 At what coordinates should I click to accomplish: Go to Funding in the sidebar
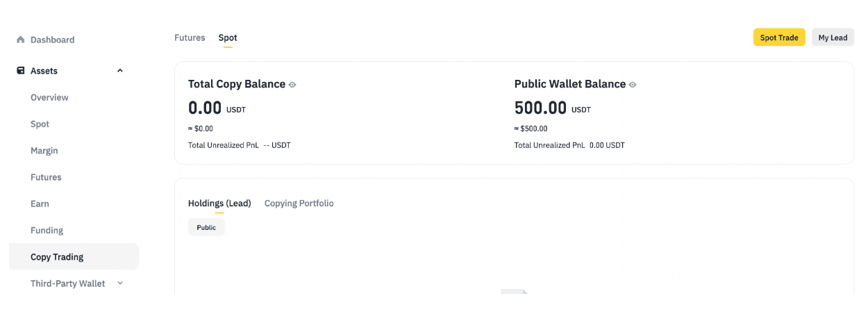coord(47,231)
